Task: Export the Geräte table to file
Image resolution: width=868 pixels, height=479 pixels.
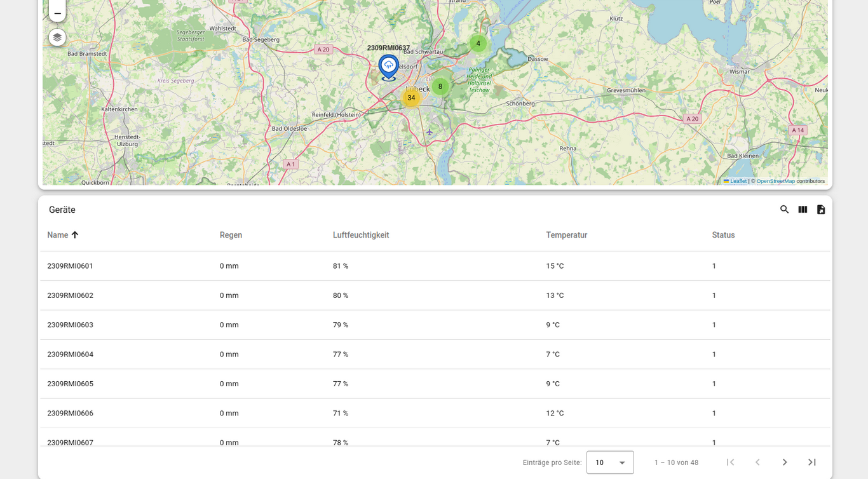Action: click(821, 210)
